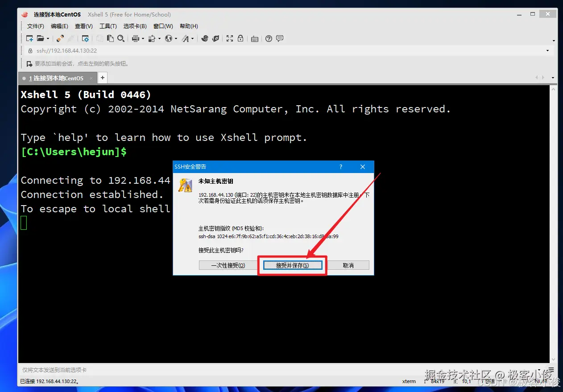This screenshot has width=563, height=392.
Task: Click the Font toolbar icon
Action: pos(185,39)
